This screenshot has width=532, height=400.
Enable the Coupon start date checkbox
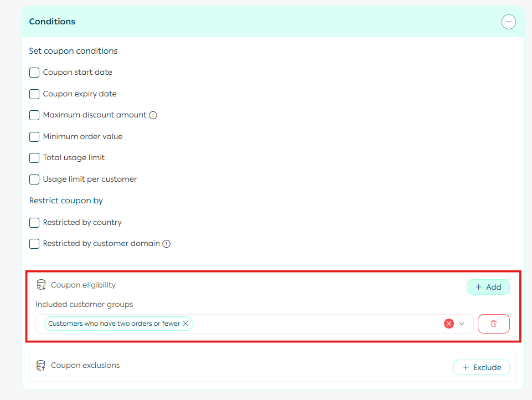point(34,73)
